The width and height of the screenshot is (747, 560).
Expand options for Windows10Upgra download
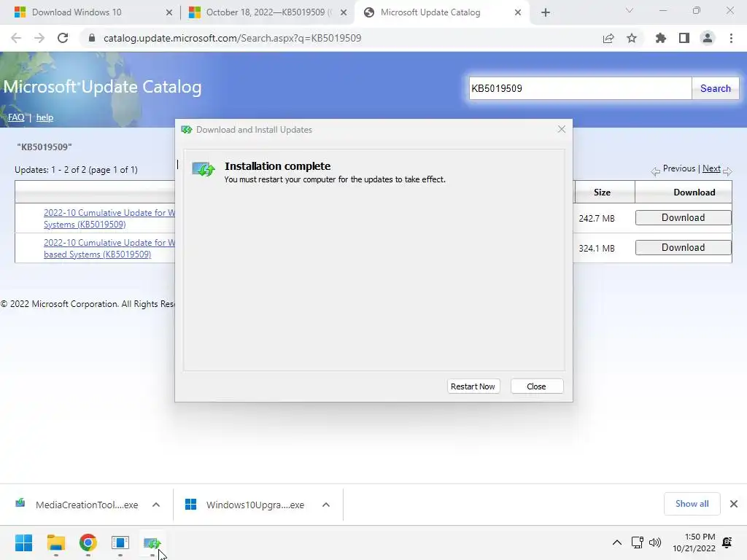tap(326, 505)
